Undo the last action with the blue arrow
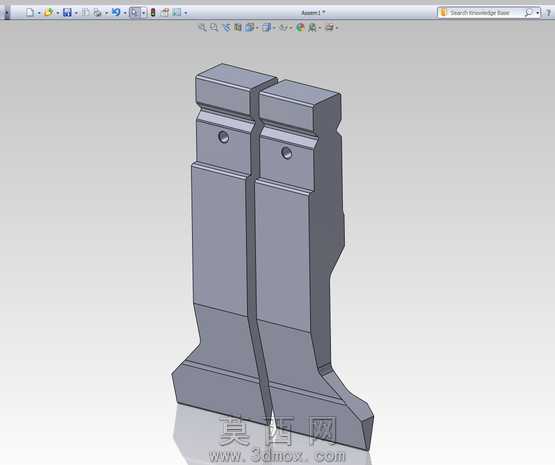The width and height of the screenshot is (555, 465). tap(116, 12)
